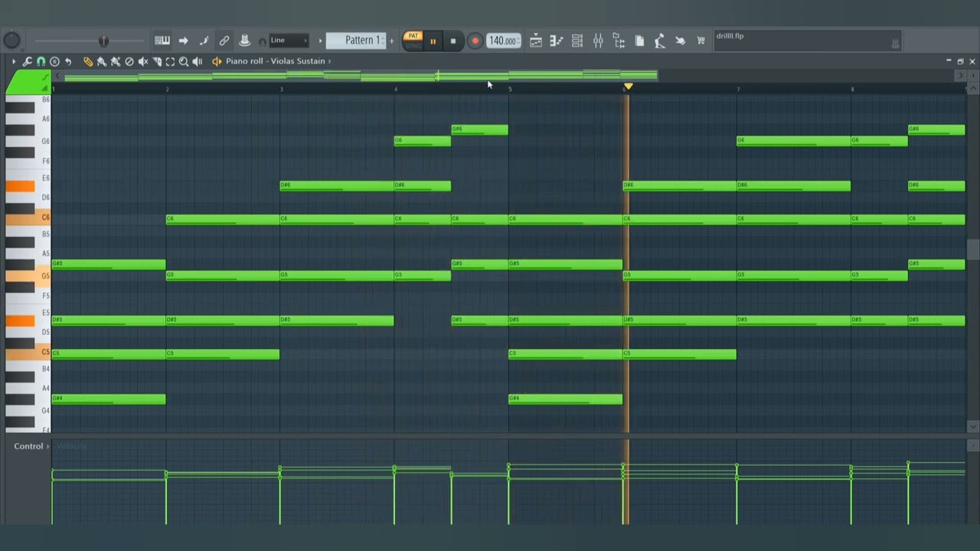This screenshot has height=551, width=980.
Task: Click the vertical scrollbar thumb
Action: pos(973,250)
